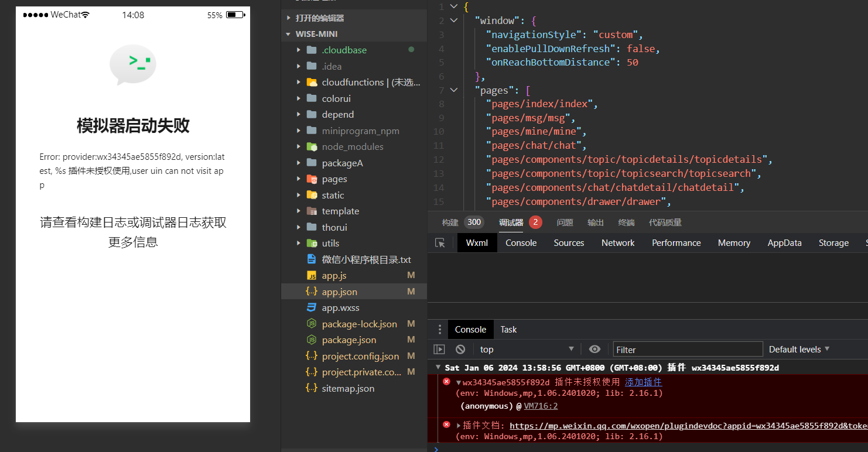Fold the "window" block in editor
Screen dimensions: 868x452
pos(453,20)
